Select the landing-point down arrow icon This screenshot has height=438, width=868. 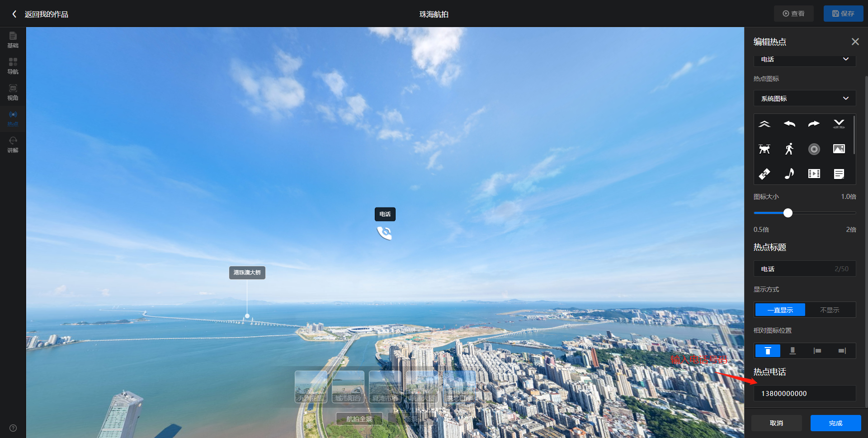click(x=839, y=124)
